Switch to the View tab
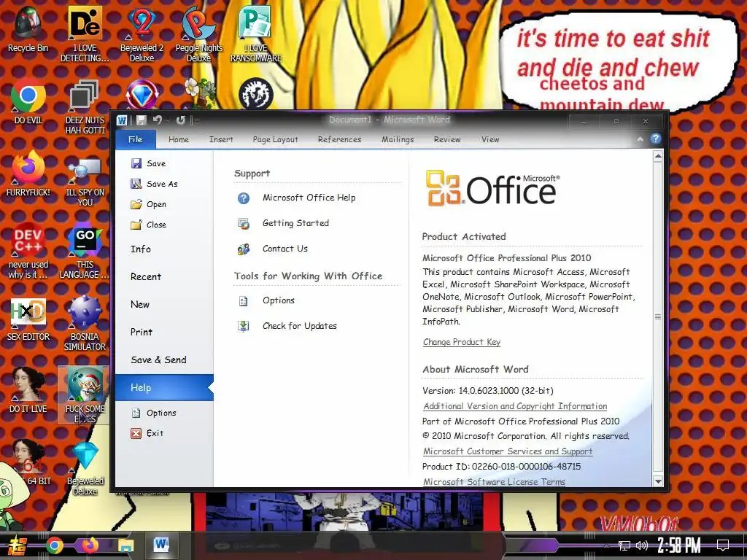Viewport: 747px width, 560px height. (x=490, y=139)
